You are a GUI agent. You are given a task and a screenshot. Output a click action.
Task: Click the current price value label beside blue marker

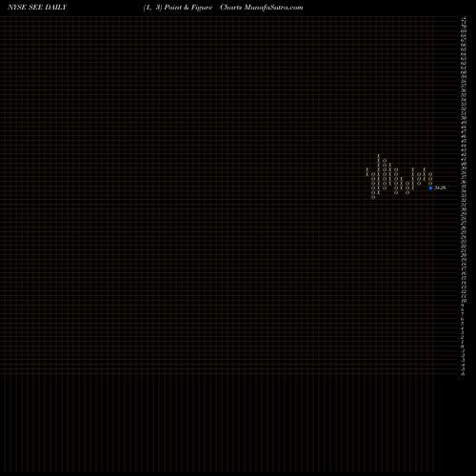point(440,188)
